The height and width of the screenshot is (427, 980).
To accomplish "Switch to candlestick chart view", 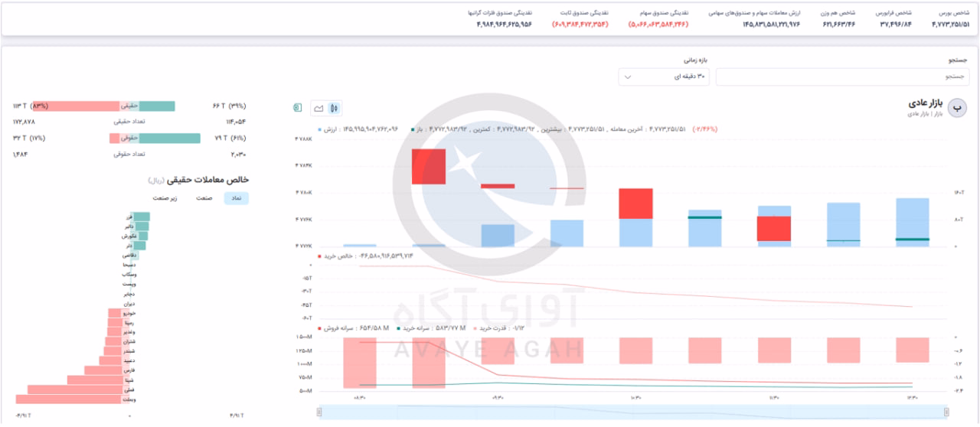I will (x=334, y=108).
